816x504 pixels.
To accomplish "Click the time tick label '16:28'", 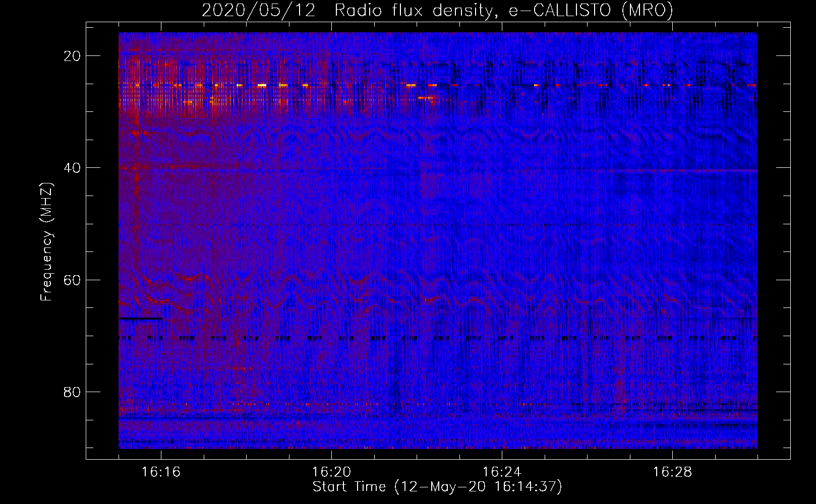I will [x=672, y=472].
